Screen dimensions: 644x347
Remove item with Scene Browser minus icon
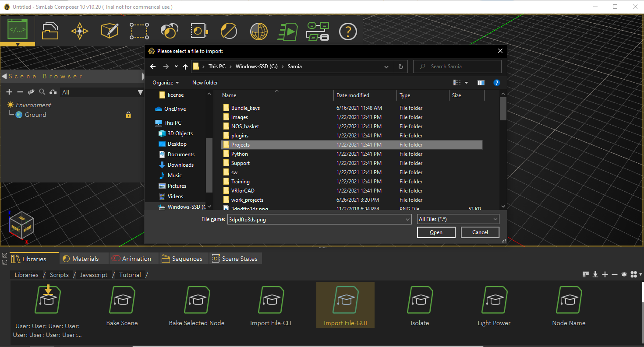pyautogui.click(x=20, y=92)
